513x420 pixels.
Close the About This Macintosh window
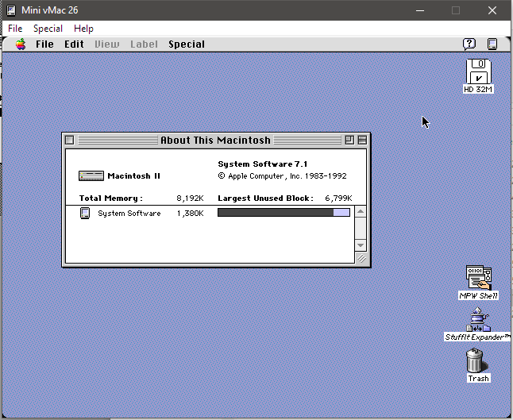coord(69,140)
